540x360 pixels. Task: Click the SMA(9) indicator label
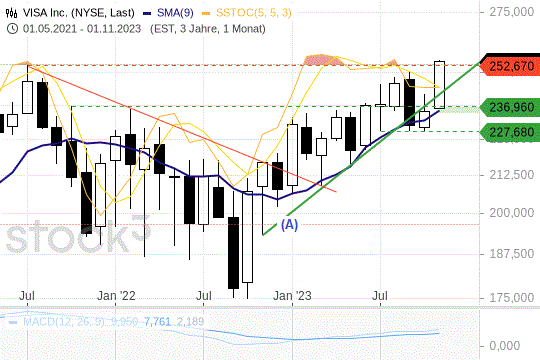pyautogui.click(x=175, y=13)
